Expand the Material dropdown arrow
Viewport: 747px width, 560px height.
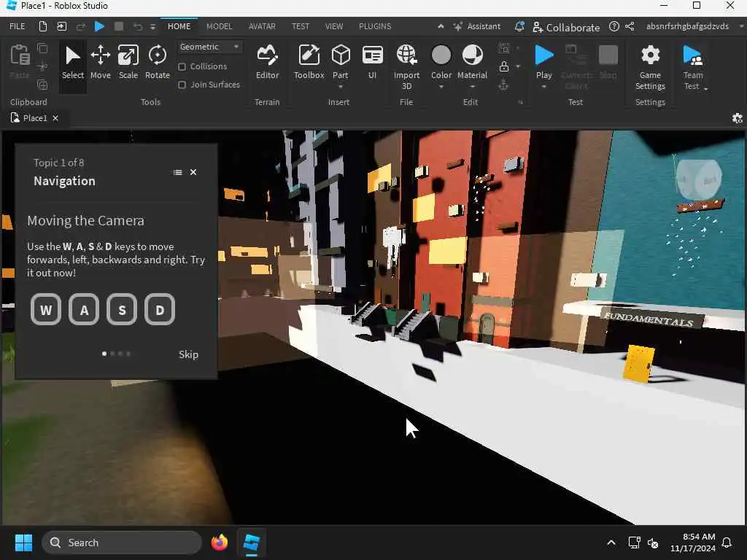pyautogui.click(x=472, y=87)
